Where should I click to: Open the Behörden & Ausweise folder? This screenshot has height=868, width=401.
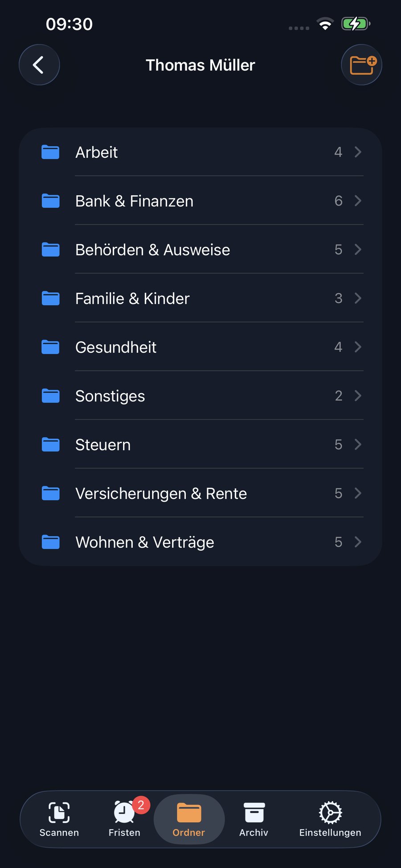[x=200, y=250]
